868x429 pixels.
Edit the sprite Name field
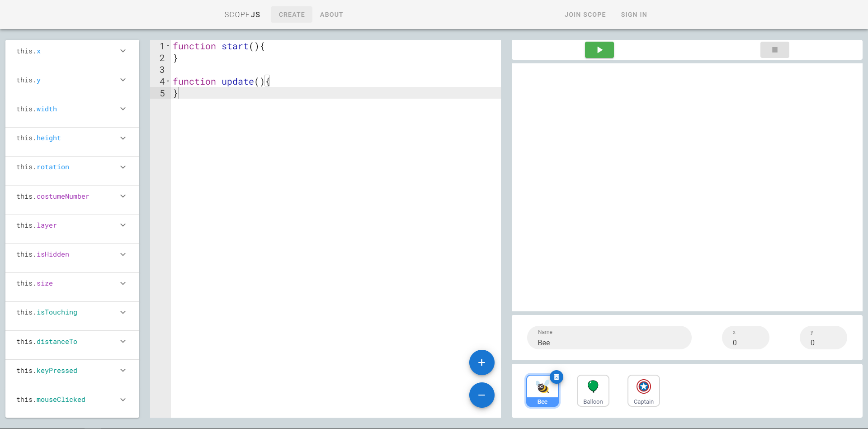pyautogui.click(x=609, y=338)
